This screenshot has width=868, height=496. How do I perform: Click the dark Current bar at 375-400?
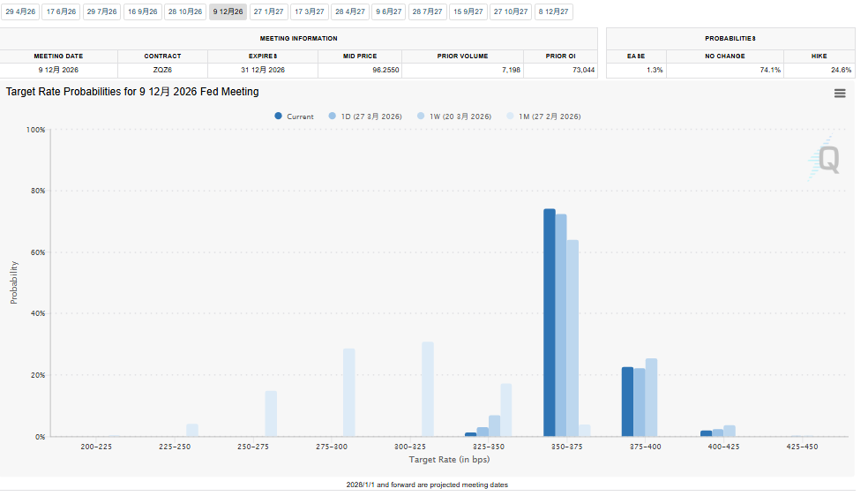click(627, 402)
